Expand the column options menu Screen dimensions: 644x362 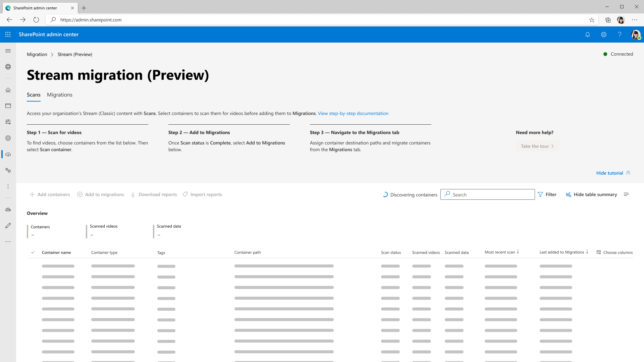click(x=615, y=252)
